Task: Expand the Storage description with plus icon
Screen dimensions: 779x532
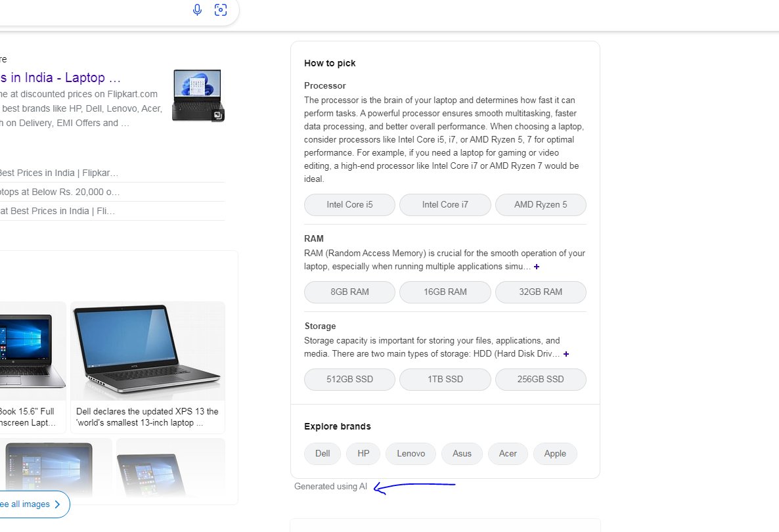Action: (566, 354)
